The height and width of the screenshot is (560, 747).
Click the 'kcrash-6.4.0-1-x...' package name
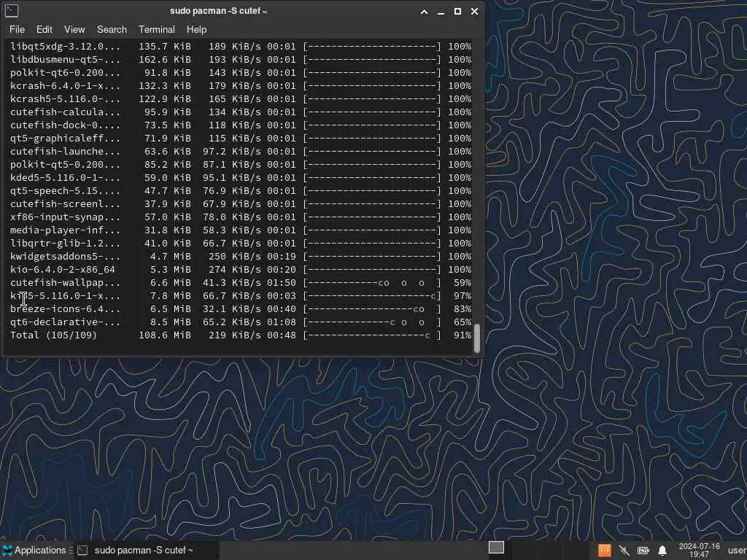point(65,86)
